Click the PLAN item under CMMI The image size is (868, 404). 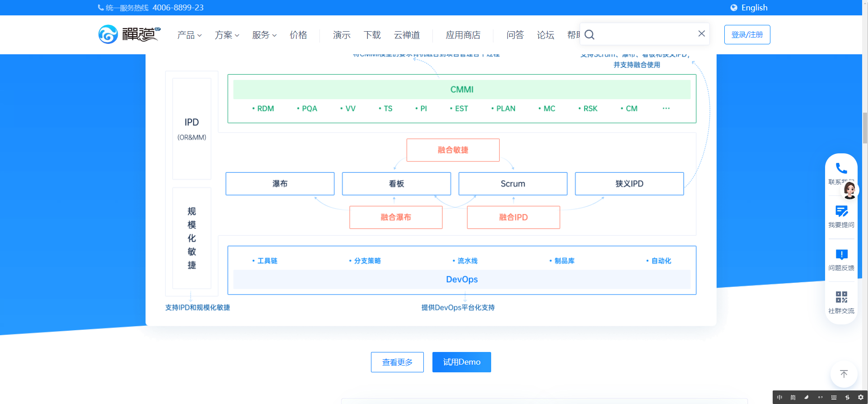pyautogui.click(x=503, y=109)
